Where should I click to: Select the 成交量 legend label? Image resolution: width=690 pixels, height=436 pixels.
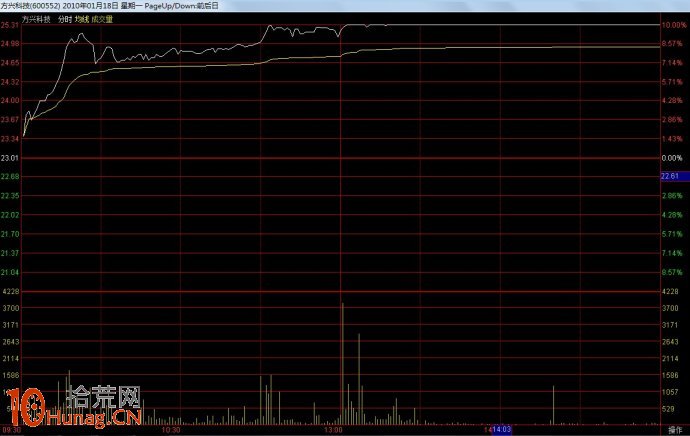102,19
